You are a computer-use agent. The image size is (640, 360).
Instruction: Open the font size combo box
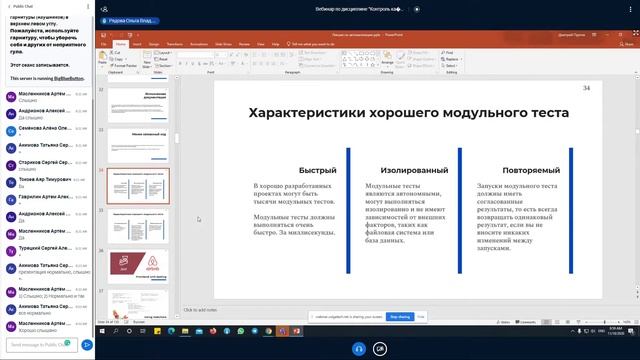click(x=220, y=54)
